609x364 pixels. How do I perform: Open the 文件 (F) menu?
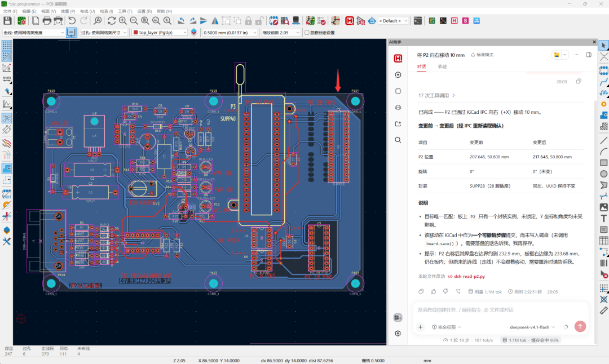point(10,11)
